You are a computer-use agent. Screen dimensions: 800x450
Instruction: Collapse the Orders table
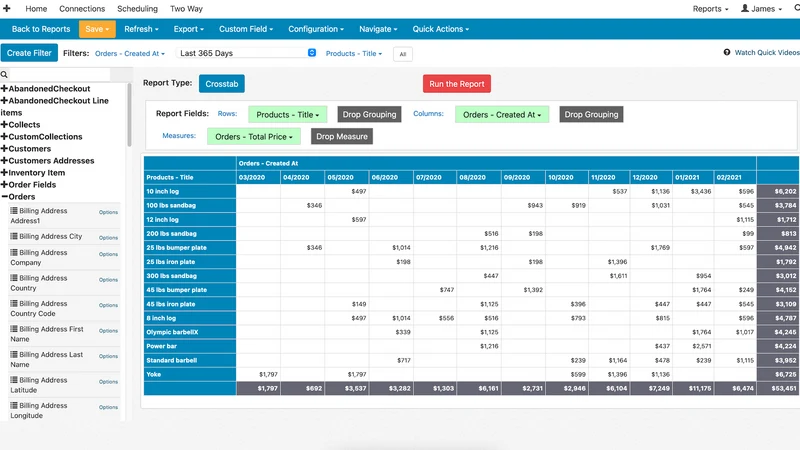[4, 197]
